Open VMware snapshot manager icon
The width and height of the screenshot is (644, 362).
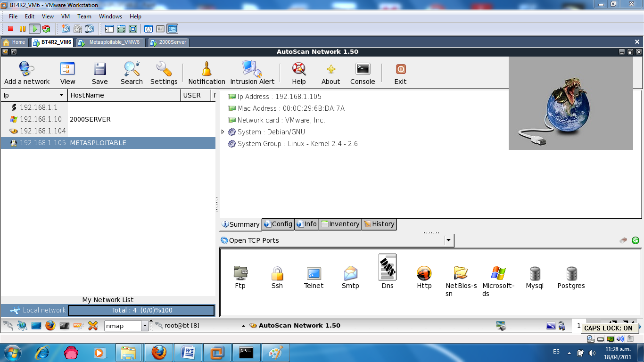[89, 29]
